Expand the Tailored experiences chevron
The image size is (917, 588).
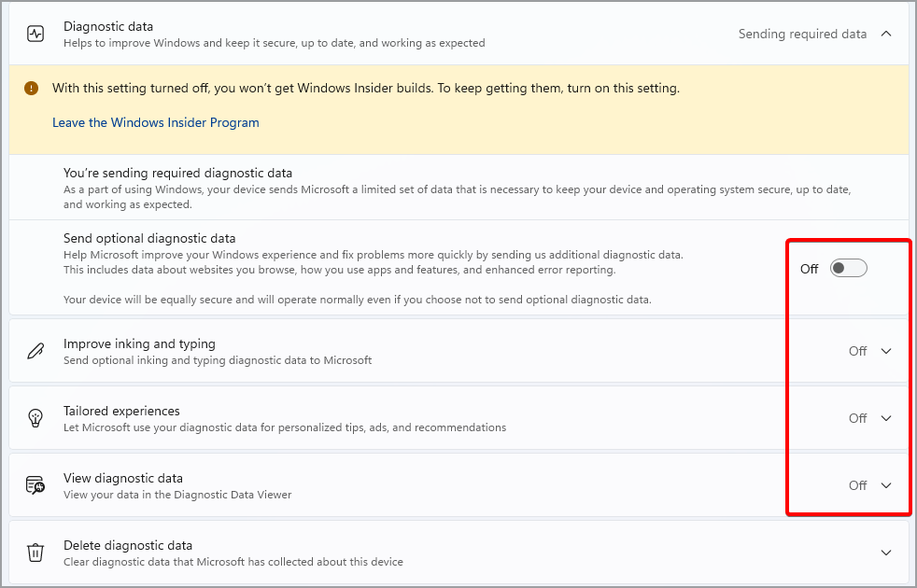pos(886,418)
